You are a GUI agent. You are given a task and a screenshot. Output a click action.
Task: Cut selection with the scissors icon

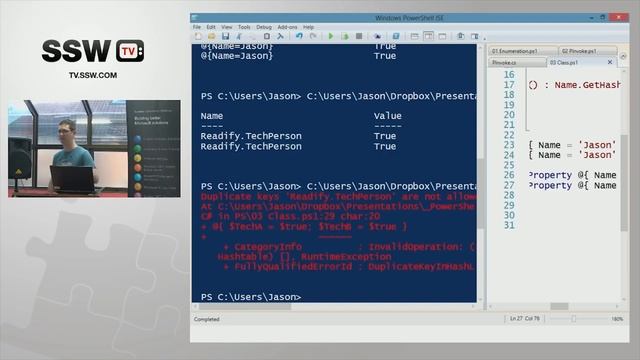[239, 36]
